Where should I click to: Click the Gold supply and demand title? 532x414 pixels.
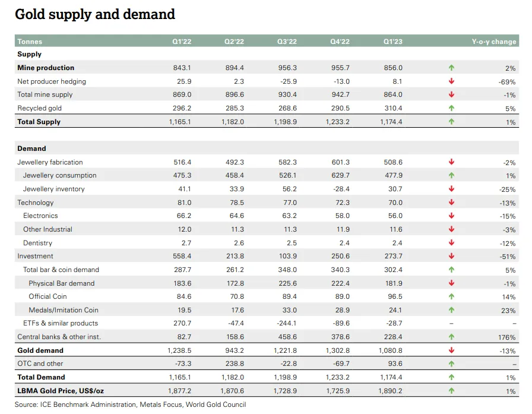[95, 14]
